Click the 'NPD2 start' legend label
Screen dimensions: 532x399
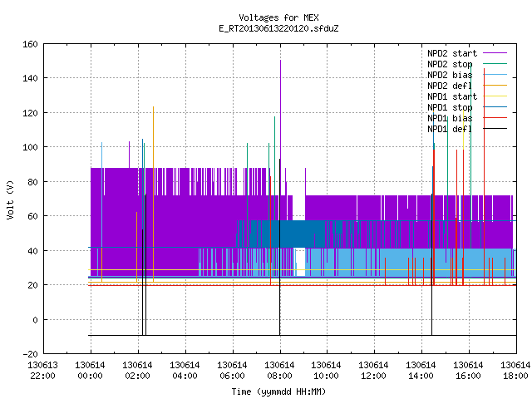452,53
